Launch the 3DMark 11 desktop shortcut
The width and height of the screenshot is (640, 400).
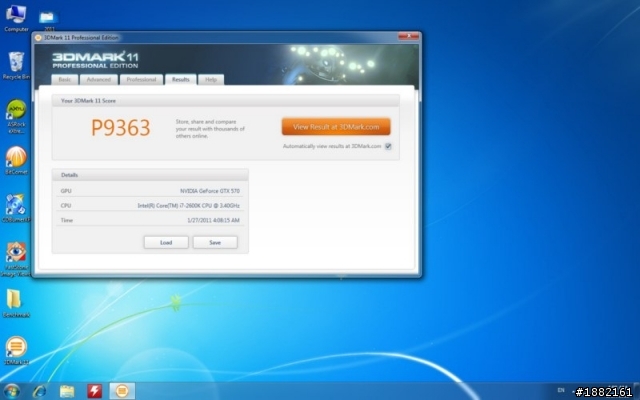(x=16, y=350)
